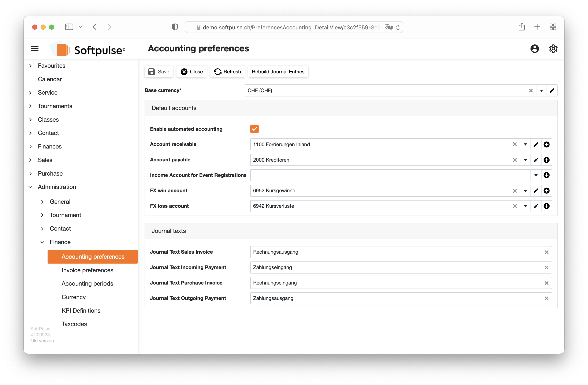Clear the Journal Text Outgoing Payment field
This screenshot has width=588, height=385.
[x=546, y=298]
